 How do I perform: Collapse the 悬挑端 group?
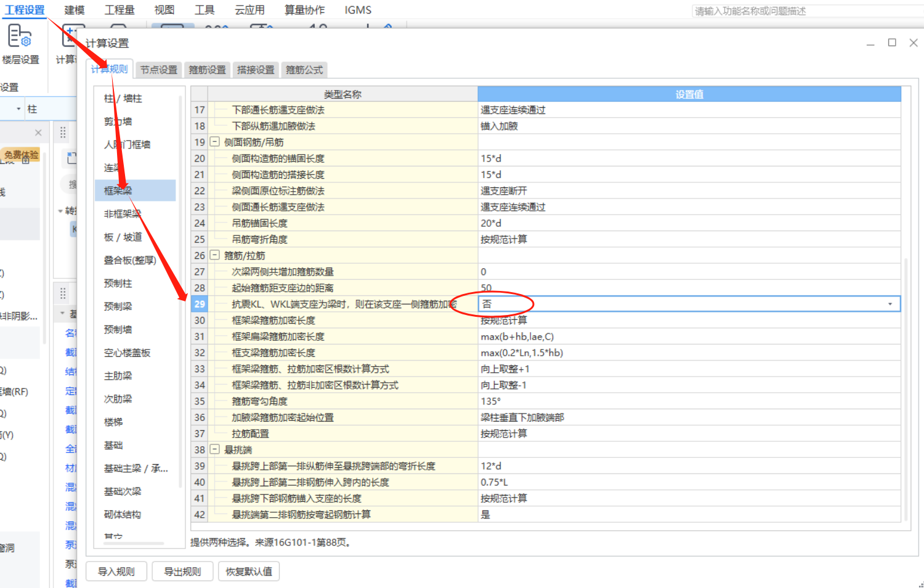coord(215,449)
